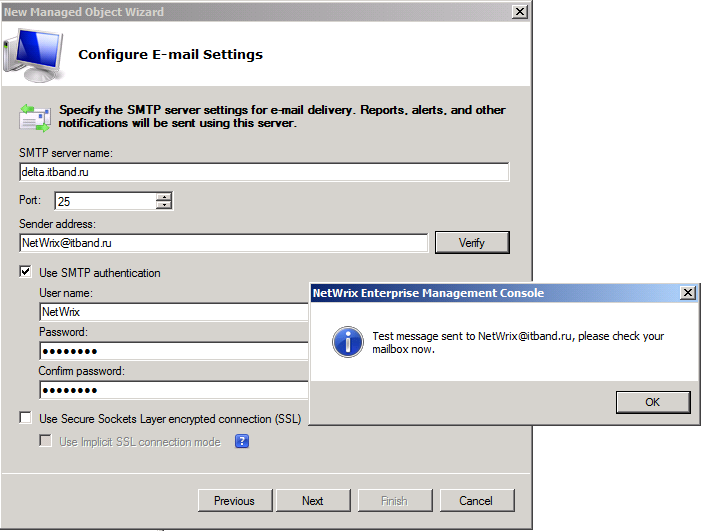Click the SMTP server name field

click(264, 172)
